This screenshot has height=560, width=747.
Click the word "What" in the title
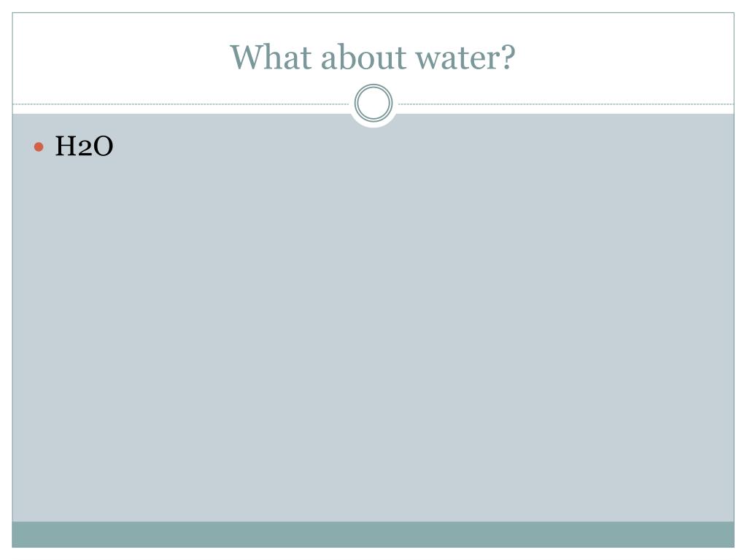(271, 57)
